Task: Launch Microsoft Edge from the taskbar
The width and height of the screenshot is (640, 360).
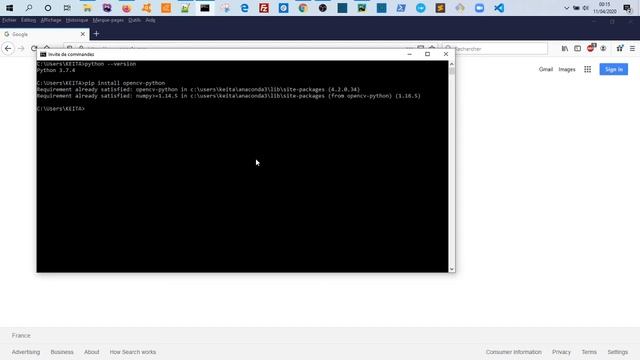Action: (244, 8)
